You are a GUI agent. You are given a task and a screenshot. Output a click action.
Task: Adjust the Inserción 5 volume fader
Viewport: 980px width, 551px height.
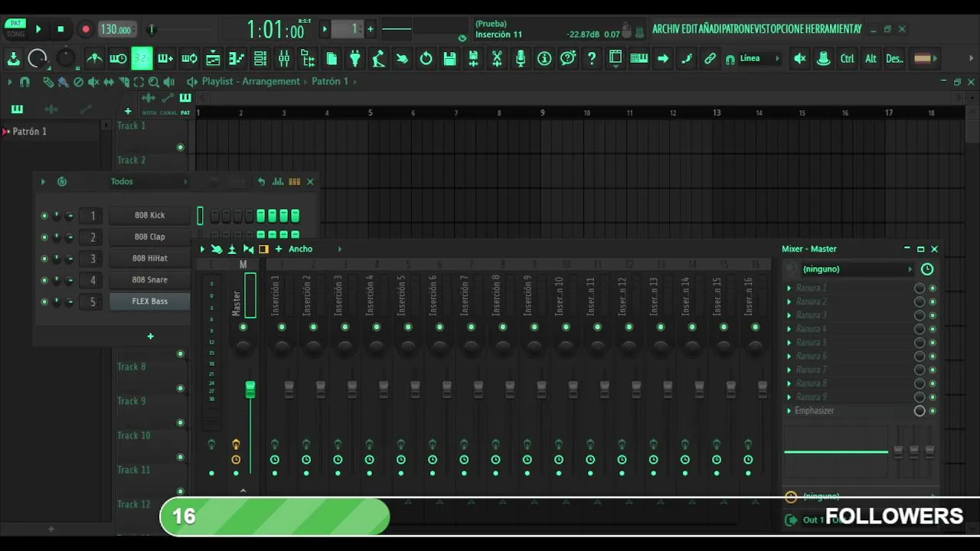click(415, 389)
